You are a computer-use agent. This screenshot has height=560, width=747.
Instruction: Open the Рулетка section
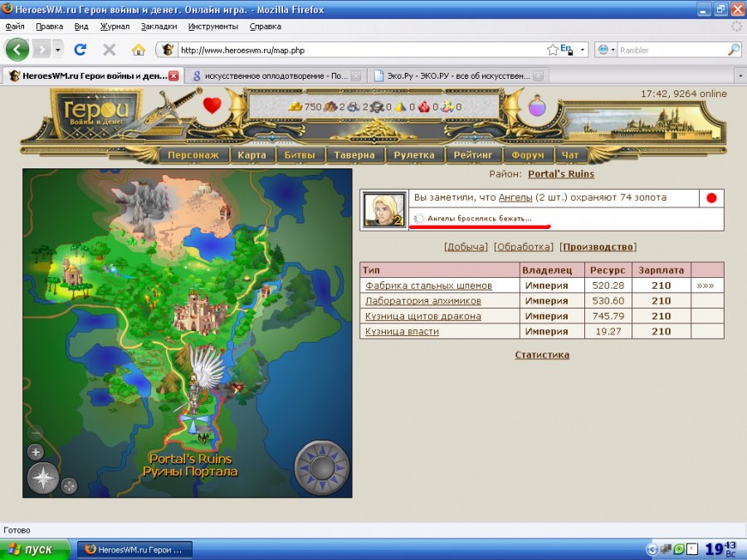[x=414, y=155]
